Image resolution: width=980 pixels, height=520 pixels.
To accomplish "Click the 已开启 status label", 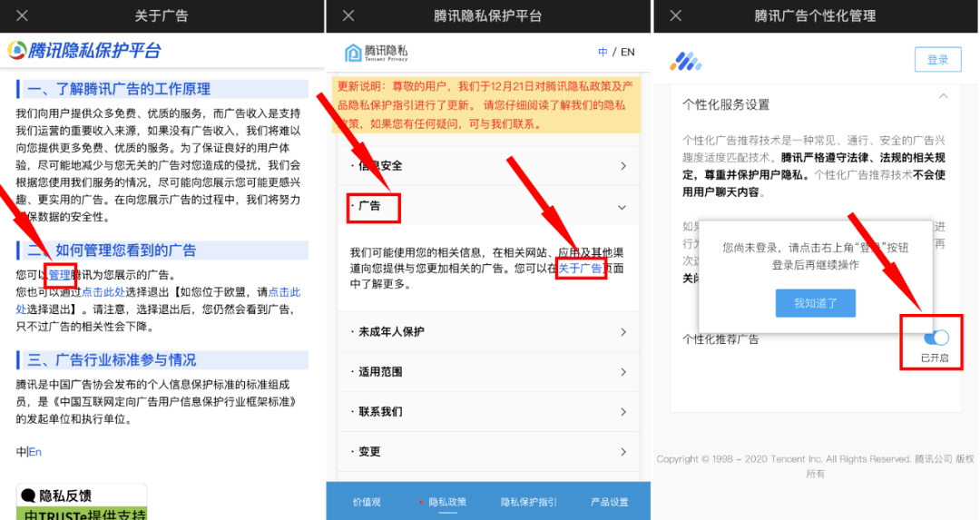I will tap(935, 358).
